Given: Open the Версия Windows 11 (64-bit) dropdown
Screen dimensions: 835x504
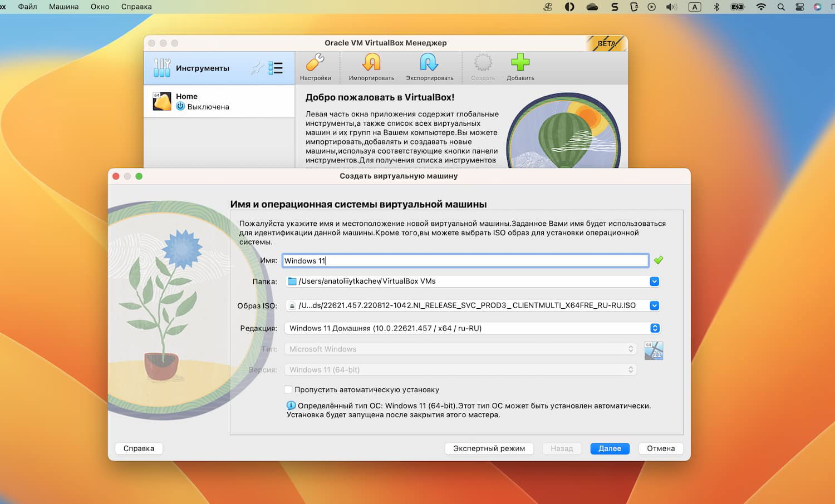Looking at the screenshot, I should tap(460, 369).
